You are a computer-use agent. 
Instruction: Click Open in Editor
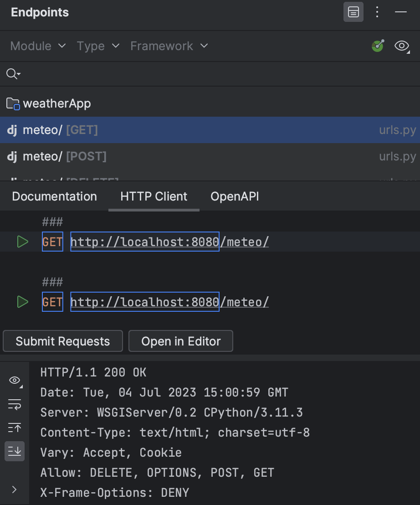180,341
